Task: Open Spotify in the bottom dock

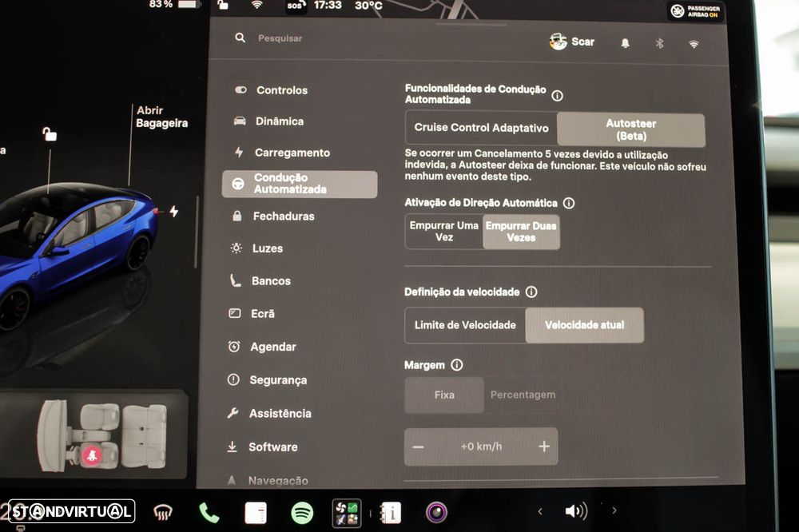Action: pos(302,513)
